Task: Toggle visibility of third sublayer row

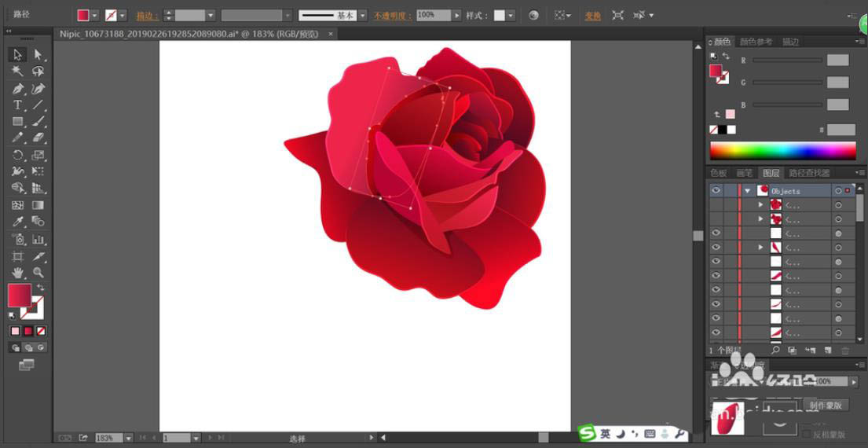Action: click(x=716, y=233)
